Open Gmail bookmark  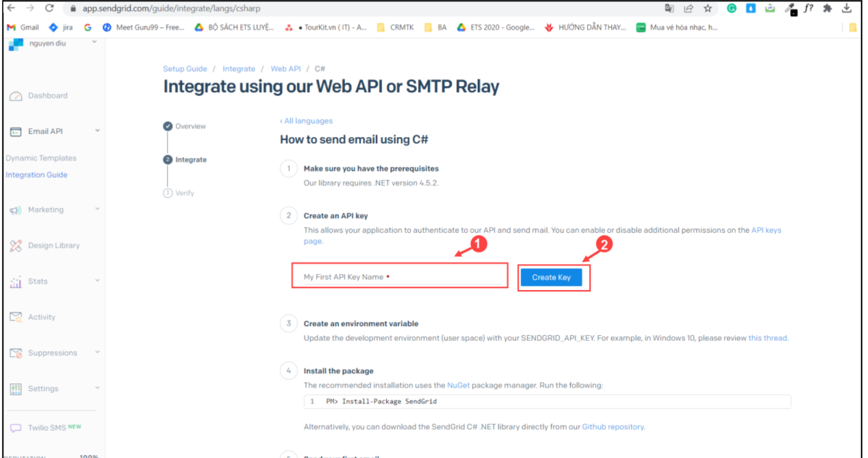point(23,27)
